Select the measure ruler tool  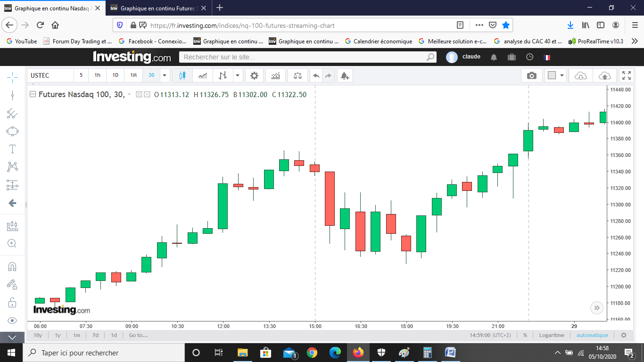[12, 226]
